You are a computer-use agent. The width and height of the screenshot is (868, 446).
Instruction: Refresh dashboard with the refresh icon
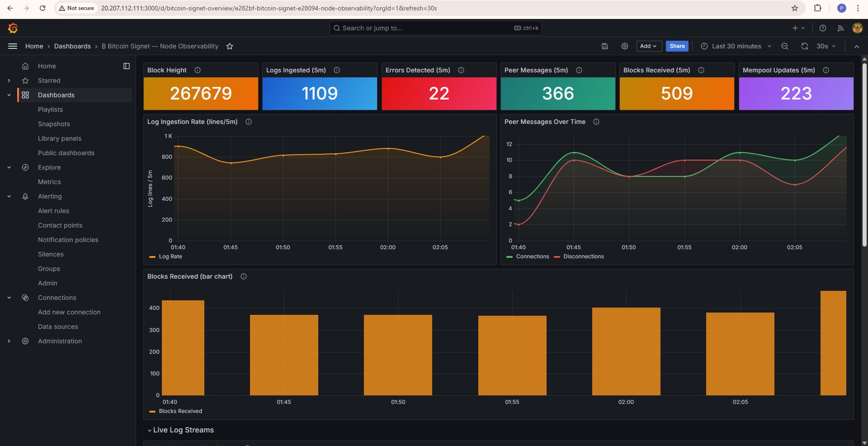coord(805,46)
